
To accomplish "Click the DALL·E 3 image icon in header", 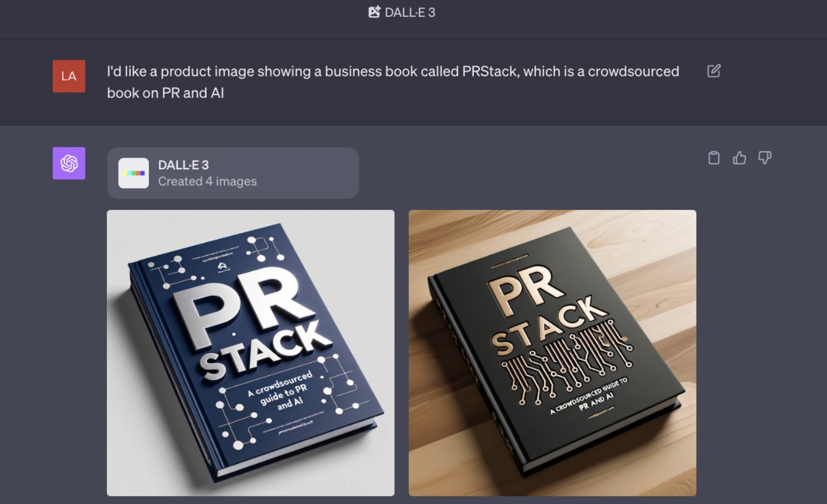I will point(374,12).
